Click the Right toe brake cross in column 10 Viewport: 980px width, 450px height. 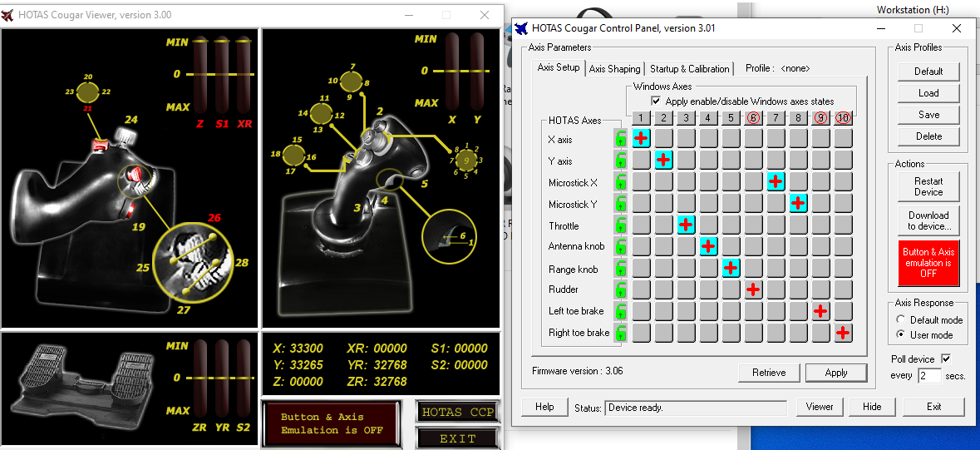click(x=843, y=333)
